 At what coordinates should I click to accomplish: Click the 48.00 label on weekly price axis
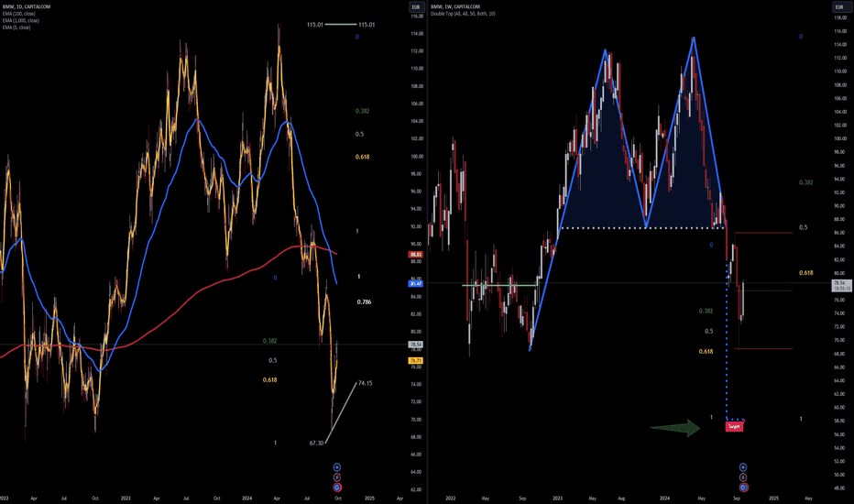(x=840, y=488)
